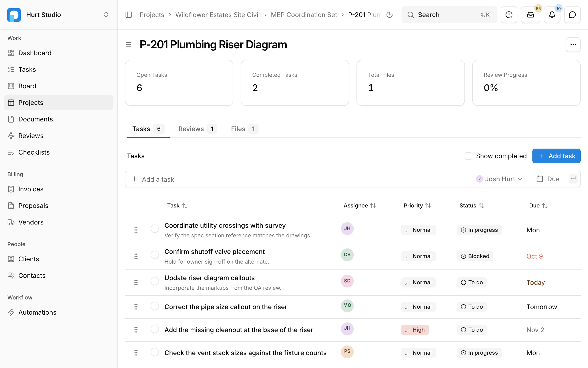Open Dashboard from sidebar
This screenshot has height=368, width=588.
click(58, 53)
